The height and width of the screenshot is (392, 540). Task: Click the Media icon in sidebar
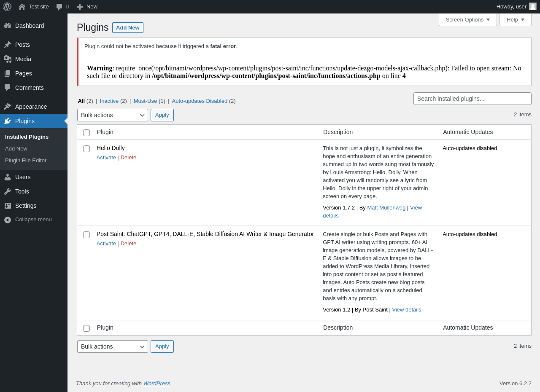coord(8,59)
